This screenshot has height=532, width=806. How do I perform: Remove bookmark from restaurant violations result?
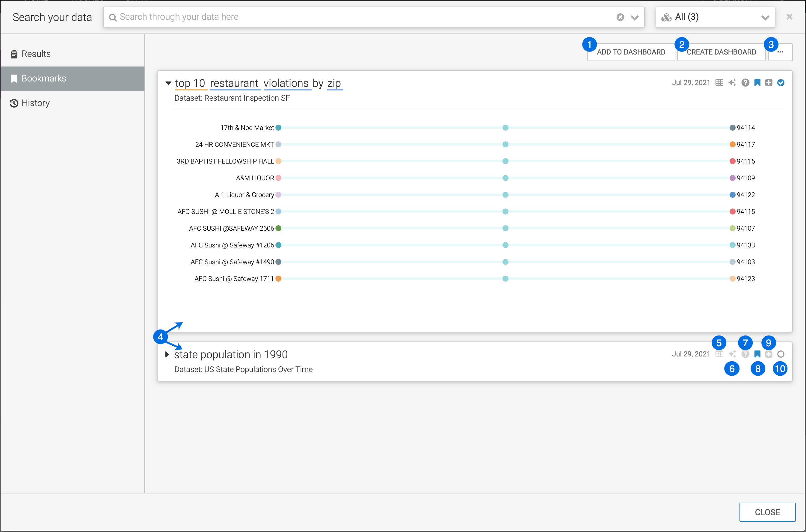757,83
